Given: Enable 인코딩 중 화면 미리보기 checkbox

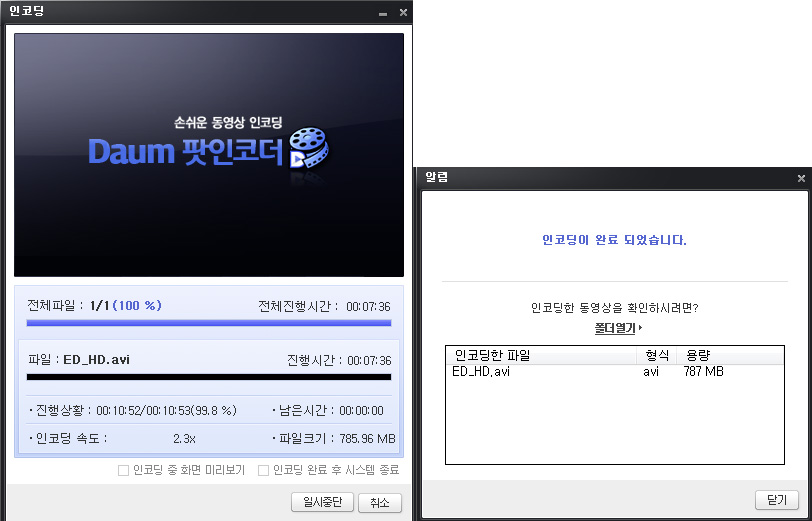Looking at the screenshot, I should (x=123, y=470).
